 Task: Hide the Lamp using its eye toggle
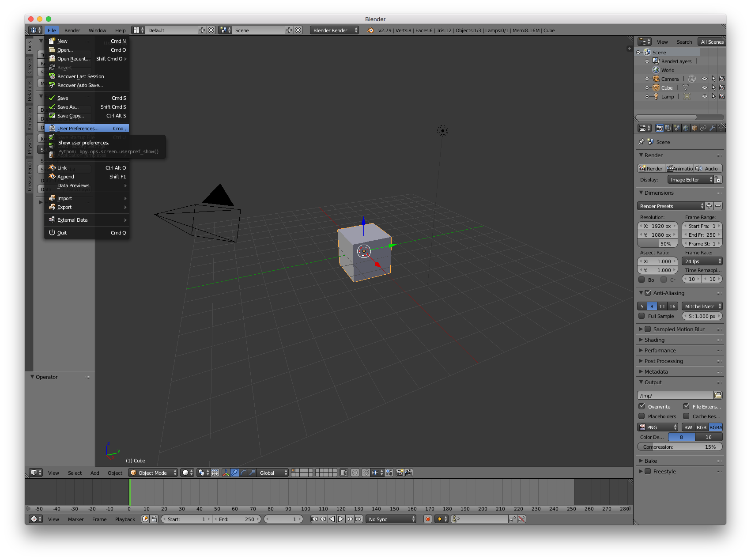pos(705,96)
